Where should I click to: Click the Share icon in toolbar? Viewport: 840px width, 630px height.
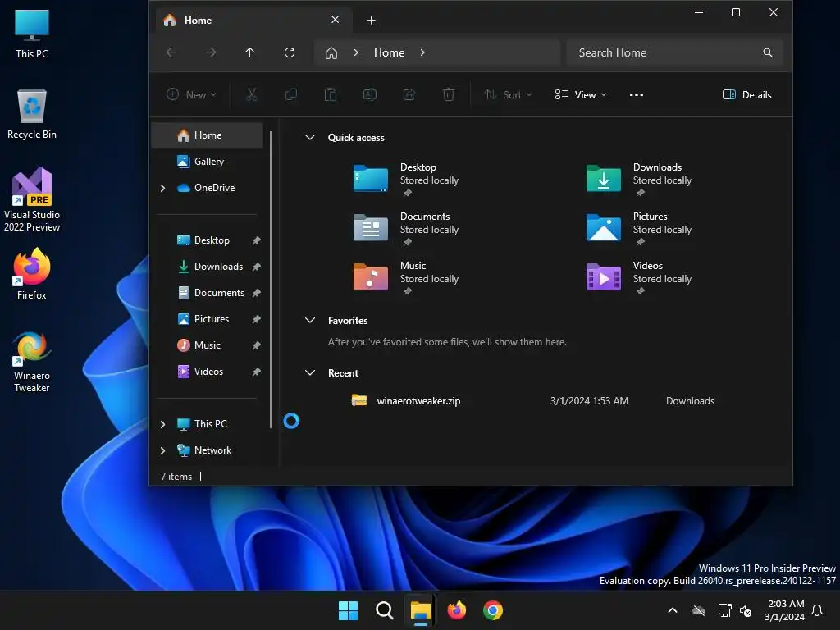(409, 95)
